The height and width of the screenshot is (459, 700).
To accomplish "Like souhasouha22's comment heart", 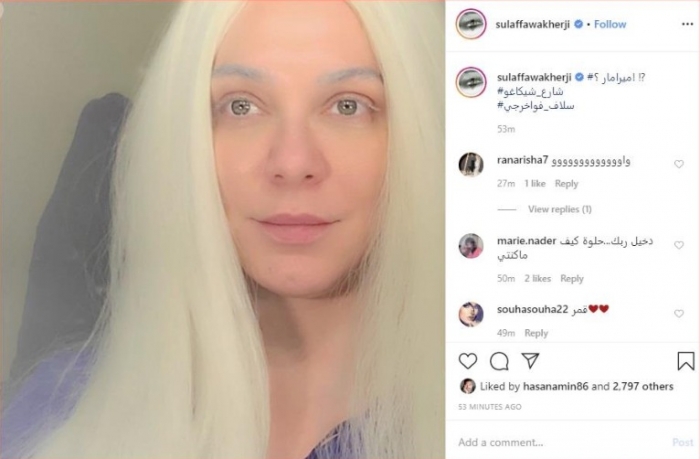I will tap(679, 314).
